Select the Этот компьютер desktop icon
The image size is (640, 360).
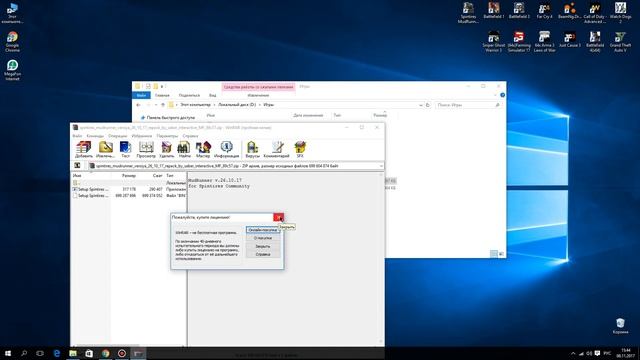pyautogui.click(x=12, y=13)
